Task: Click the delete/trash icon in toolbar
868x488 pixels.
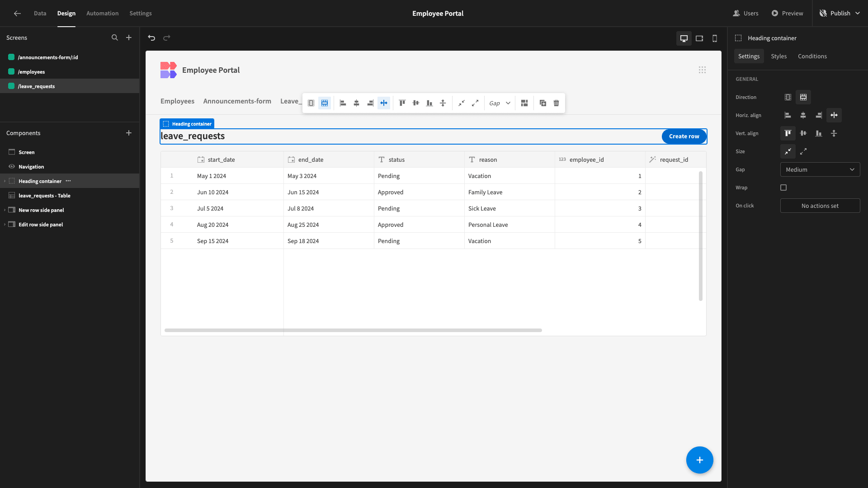Action: click(556, 103)
